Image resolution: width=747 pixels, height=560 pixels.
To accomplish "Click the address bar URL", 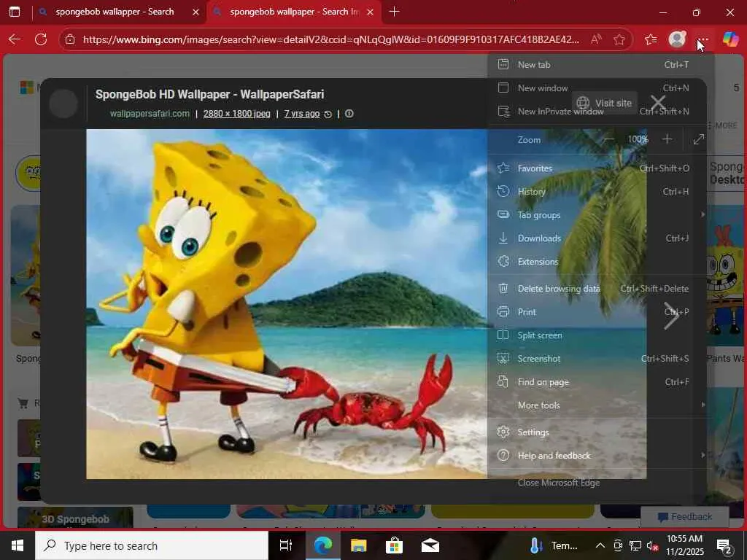I will 331,39.
